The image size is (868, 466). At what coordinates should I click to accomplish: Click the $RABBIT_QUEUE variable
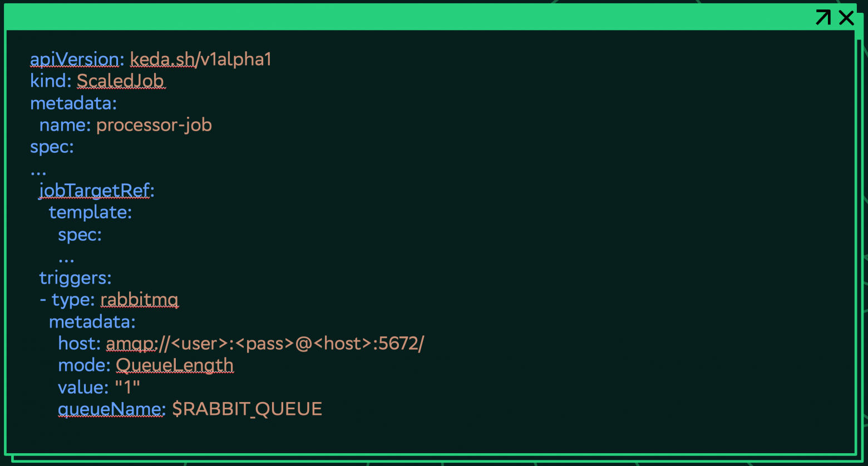click(247, 409)
